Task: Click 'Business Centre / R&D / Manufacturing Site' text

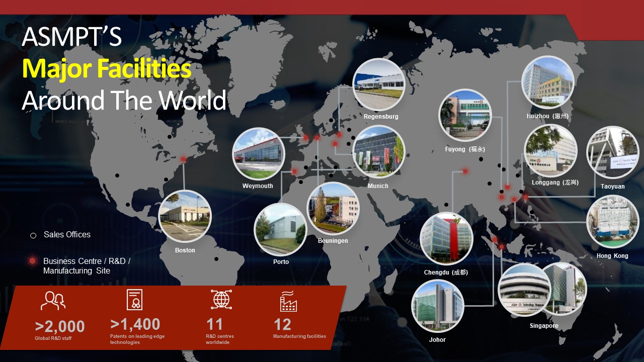Action: 87,266
